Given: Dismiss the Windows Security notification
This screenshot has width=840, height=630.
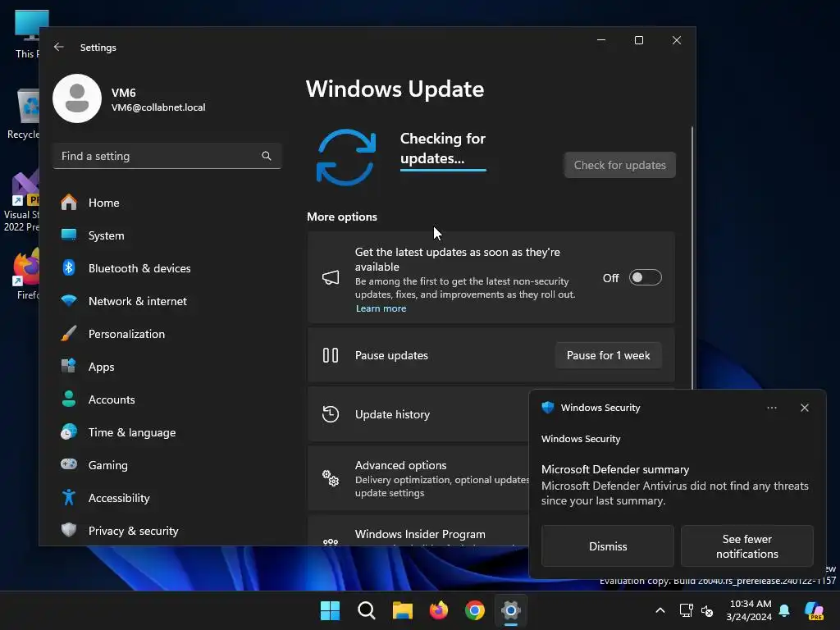Looking at the screenshot, I should [608, 546].
